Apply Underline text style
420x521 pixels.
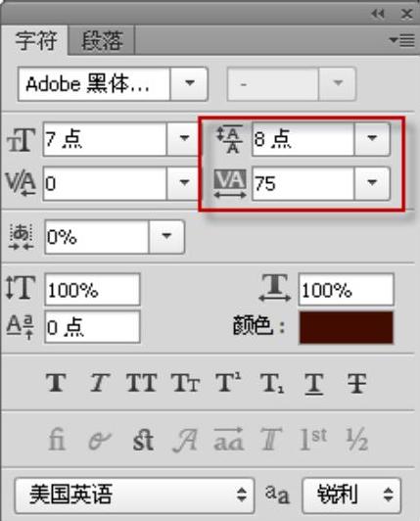(314, 384)
